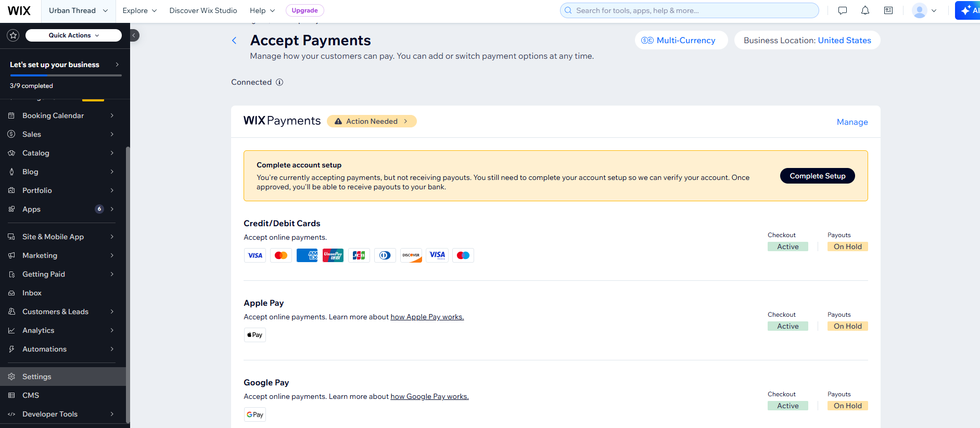980x428 pixels.
Task: Click the Complete Setup button
Action: point(817,176)
